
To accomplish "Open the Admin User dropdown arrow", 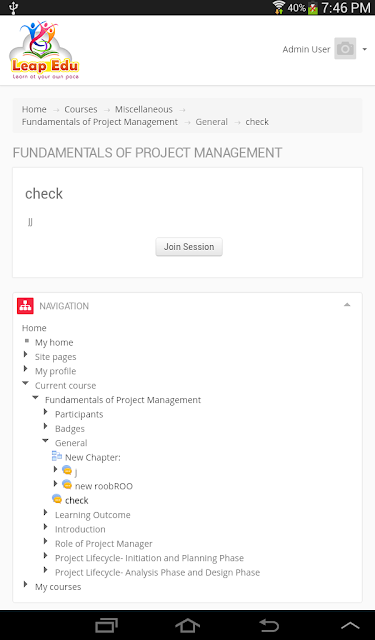I will pos(364,49).
